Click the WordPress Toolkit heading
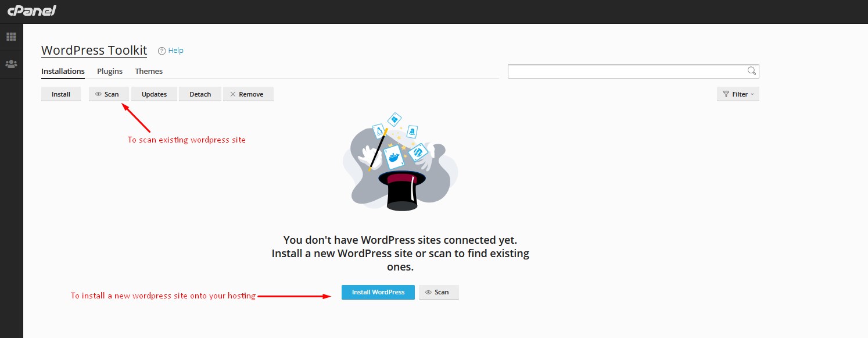The height and width of the screenshot is (338, 868). (94, 51)
